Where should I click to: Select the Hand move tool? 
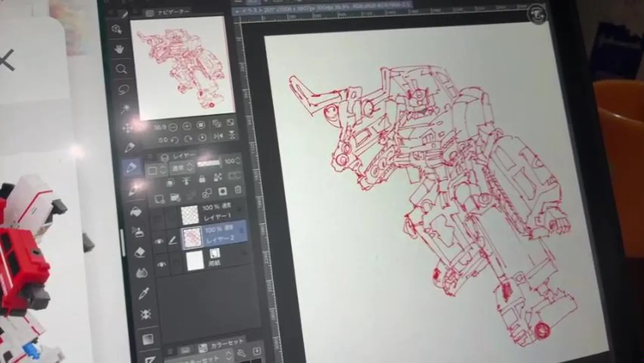click(x=119, y=49)
